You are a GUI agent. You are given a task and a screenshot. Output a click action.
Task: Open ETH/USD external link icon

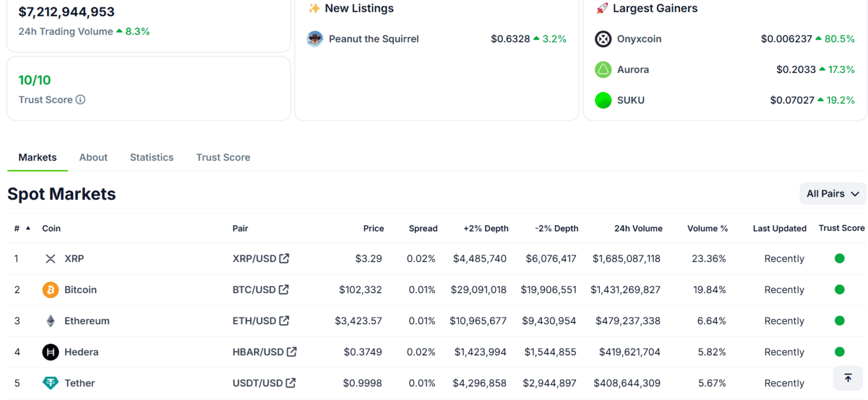[284, 320]
